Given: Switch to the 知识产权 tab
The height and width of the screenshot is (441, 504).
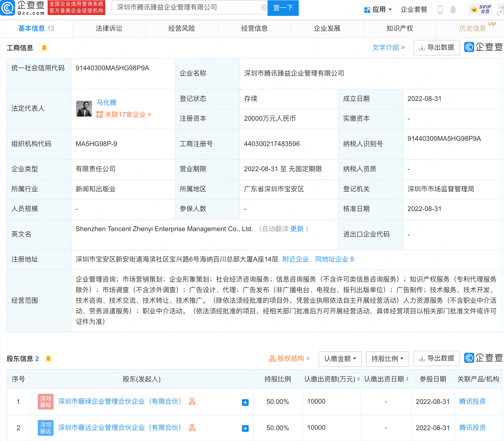Looking at the screenshot, I should [399, 28].
